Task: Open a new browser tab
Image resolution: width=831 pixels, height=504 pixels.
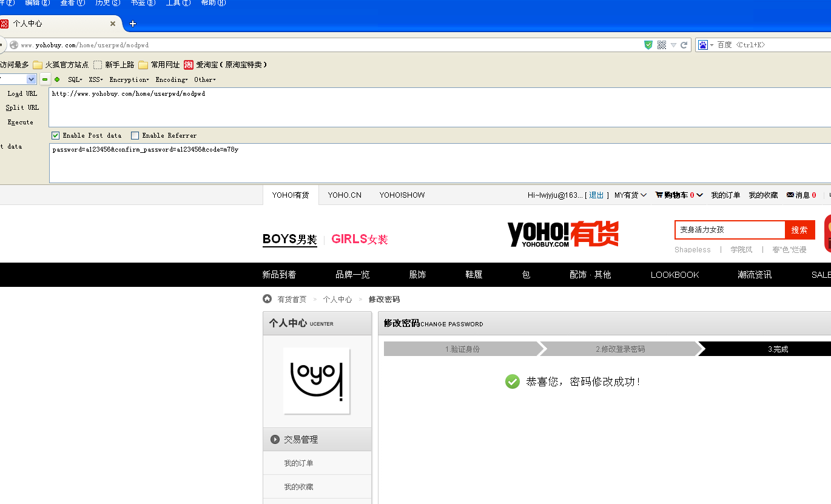Action: click(x=133, y=24)
